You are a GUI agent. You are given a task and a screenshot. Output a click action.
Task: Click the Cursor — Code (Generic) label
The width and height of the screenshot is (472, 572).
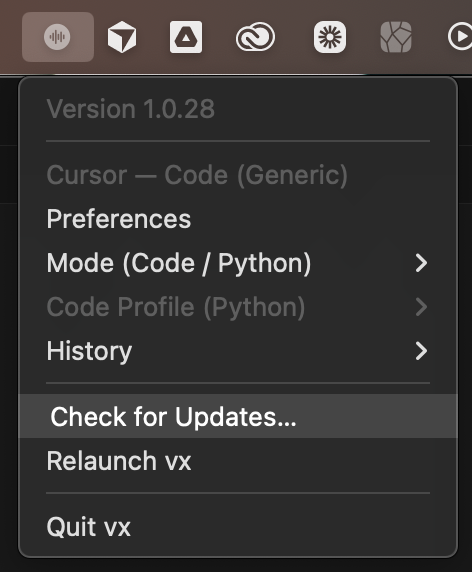[197, 175]
